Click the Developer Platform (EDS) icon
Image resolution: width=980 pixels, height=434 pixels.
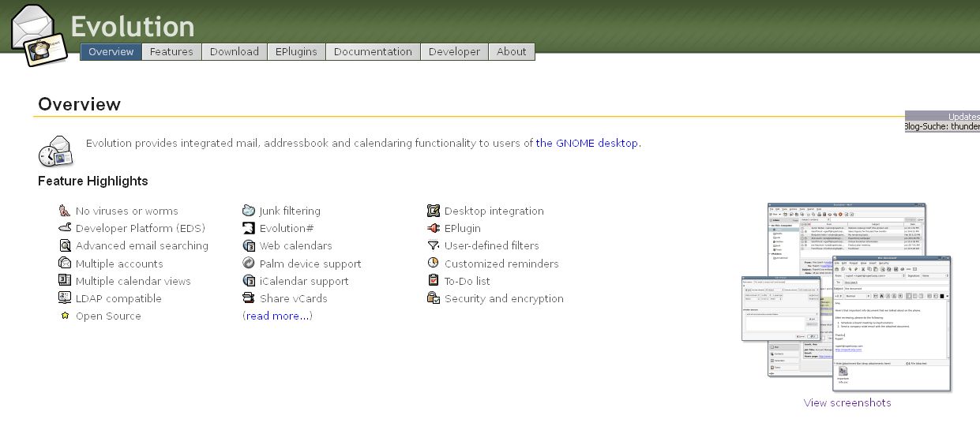65,228
